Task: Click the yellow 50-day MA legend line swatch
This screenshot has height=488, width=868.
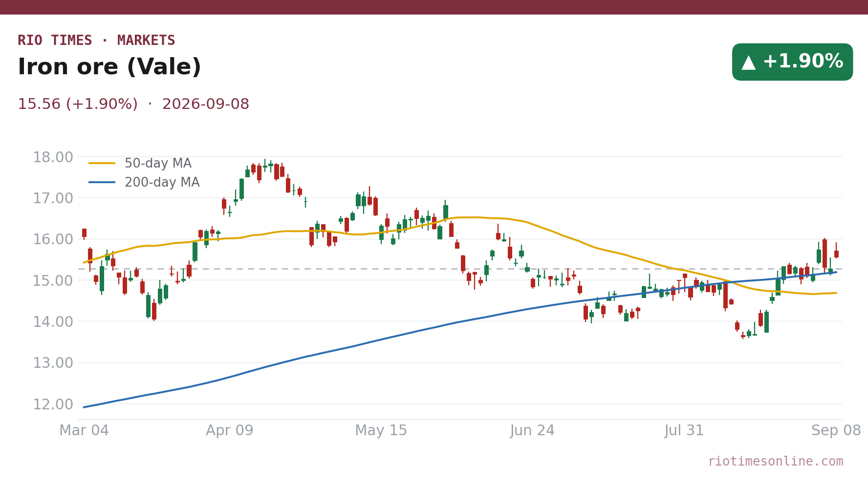Action: coord(102,164)
